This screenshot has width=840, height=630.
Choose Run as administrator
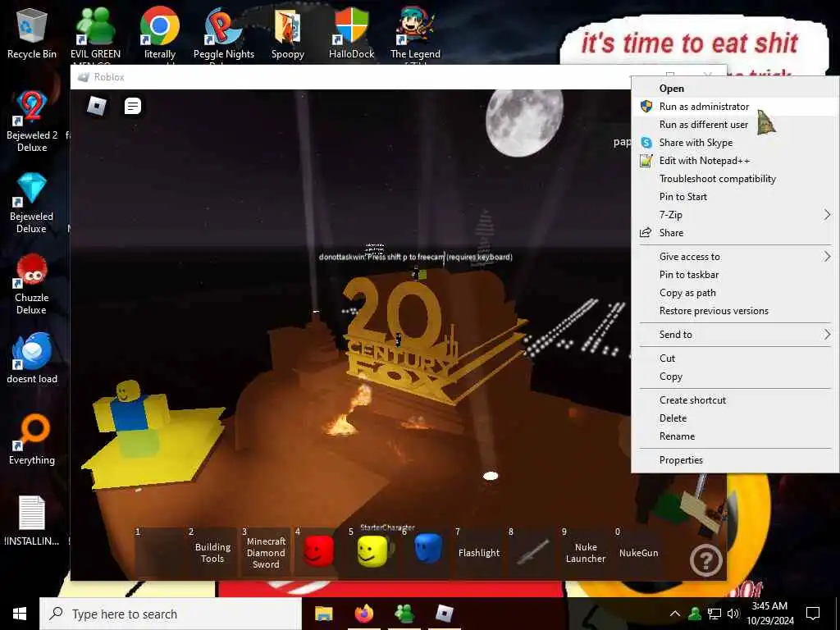coord(735,107)
